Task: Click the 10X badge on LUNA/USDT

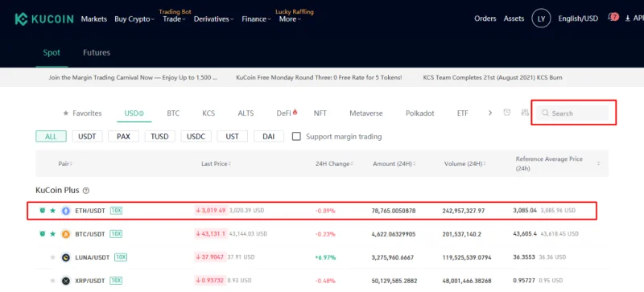Action: (x=121, y=257)
